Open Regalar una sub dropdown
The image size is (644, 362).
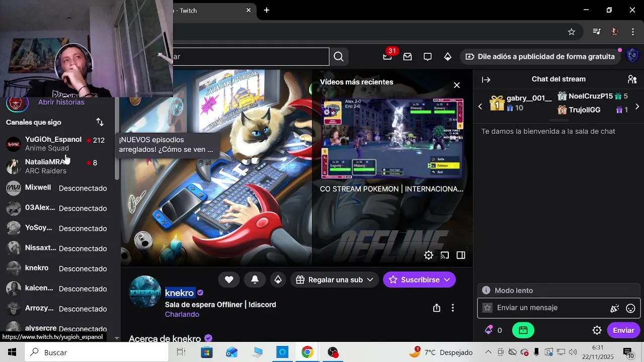(x=335, y=280)
